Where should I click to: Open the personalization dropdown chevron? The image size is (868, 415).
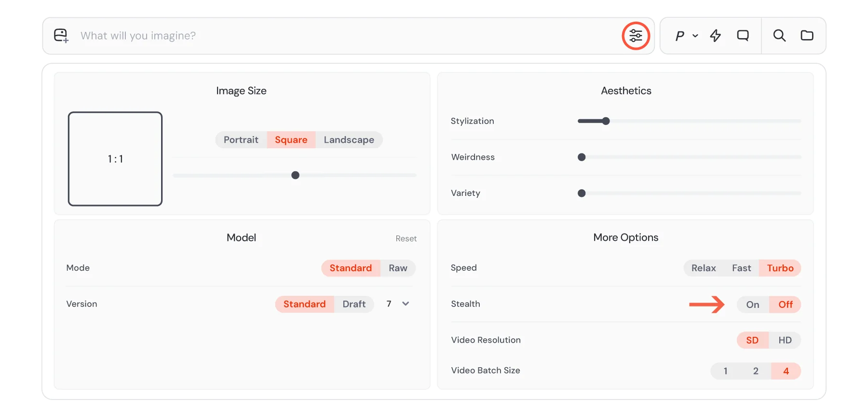pos(695,36)
